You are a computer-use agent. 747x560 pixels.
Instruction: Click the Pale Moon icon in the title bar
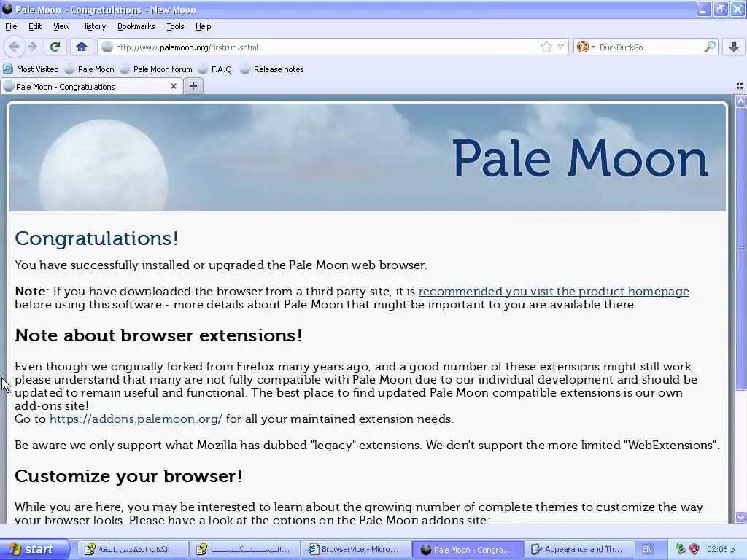7,9
